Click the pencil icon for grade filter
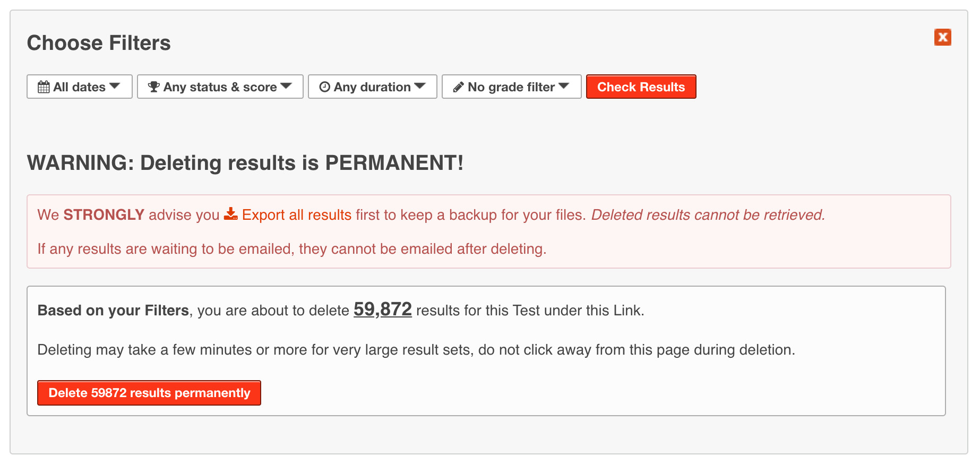 [x=458, y=87]
